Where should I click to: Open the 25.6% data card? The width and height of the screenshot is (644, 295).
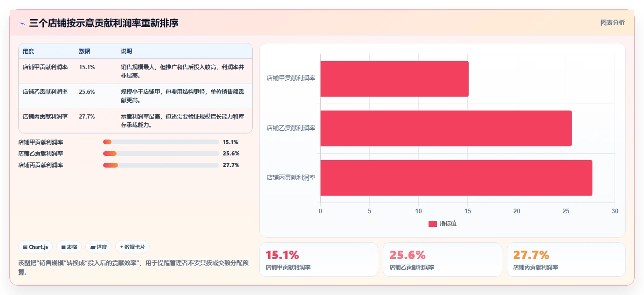point(443,260)
